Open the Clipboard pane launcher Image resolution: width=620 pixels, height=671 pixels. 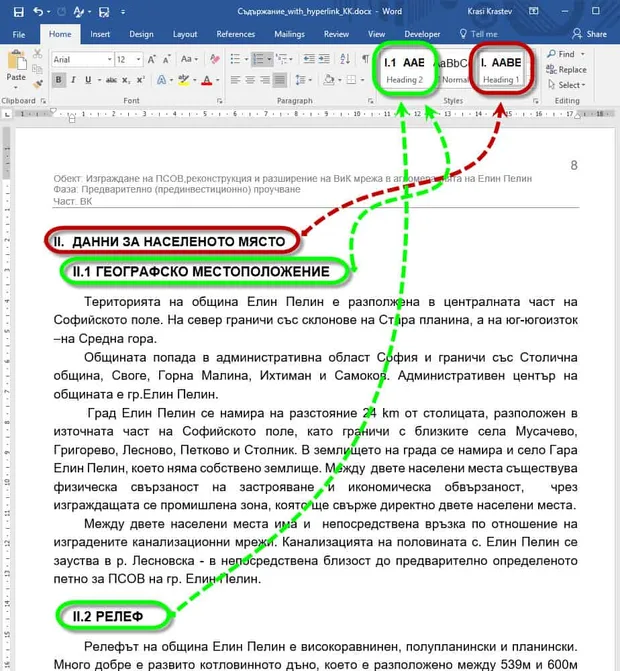click(x=43, y=101)
